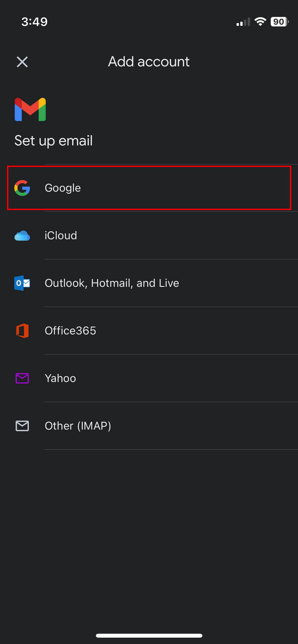Pick "Outlook, Hotmail, and Live" text

tap(112, 283)
